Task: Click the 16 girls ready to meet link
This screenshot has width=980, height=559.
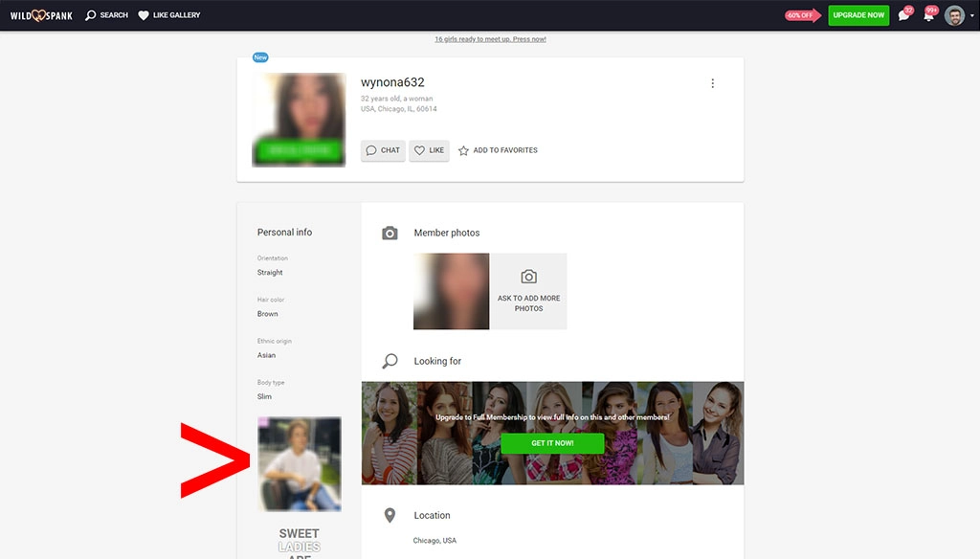Action: click(x=490, y=39)
